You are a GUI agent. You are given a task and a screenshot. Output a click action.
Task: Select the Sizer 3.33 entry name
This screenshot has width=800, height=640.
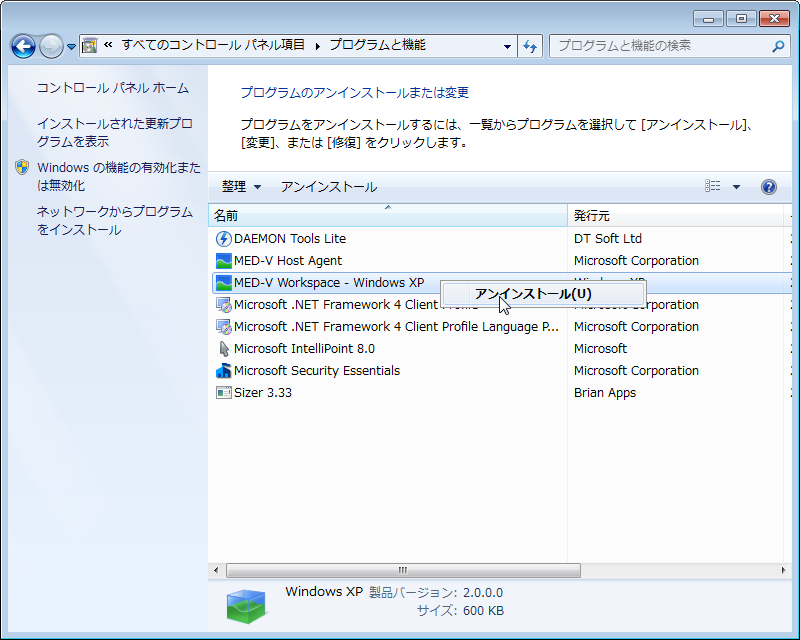click(263, 392)
